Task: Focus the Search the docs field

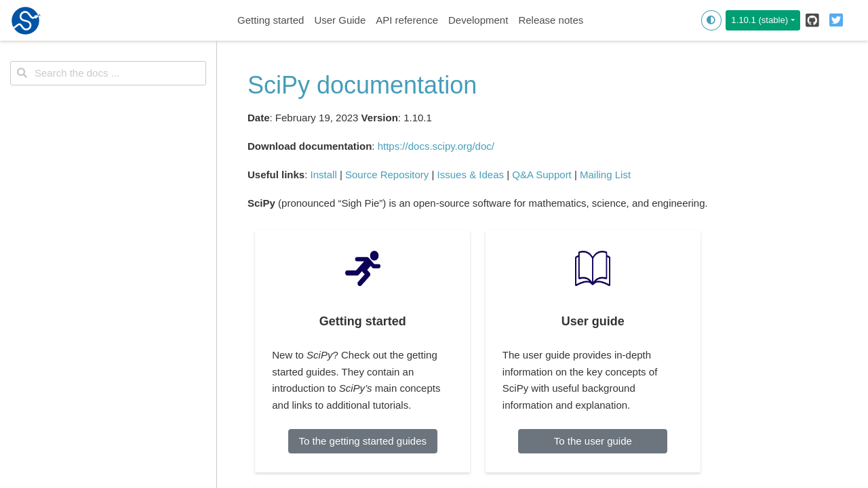Action: [108, 73]
